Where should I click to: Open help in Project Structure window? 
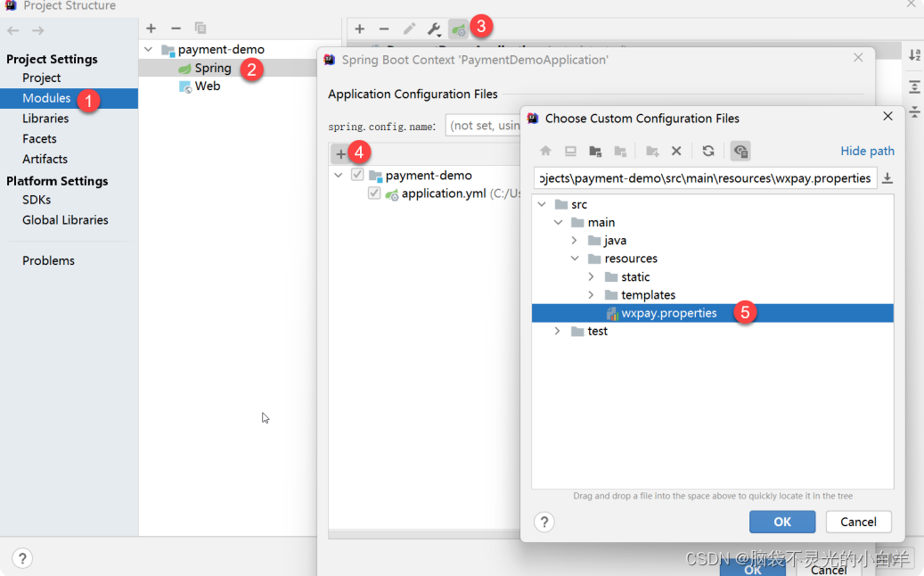point(21,558)
